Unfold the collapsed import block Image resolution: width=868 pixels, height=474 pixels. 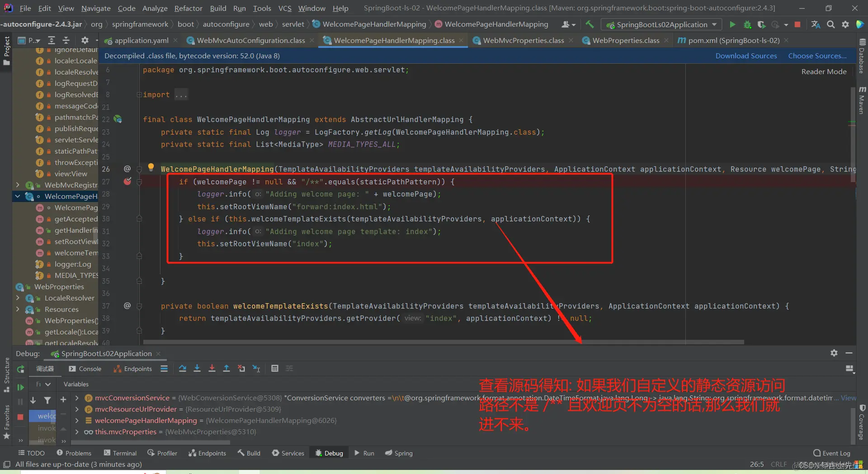point(139,95)
